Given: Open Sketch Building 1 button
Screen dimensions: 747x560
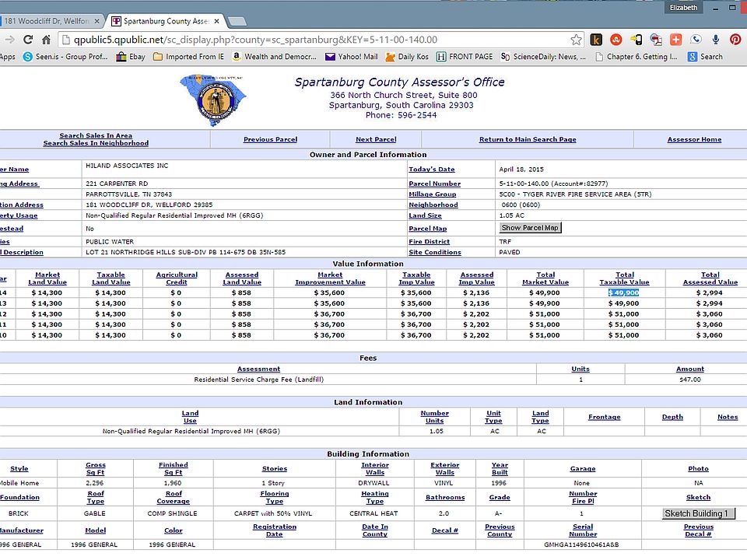Looking at the screenshot, I should point(699,513).
